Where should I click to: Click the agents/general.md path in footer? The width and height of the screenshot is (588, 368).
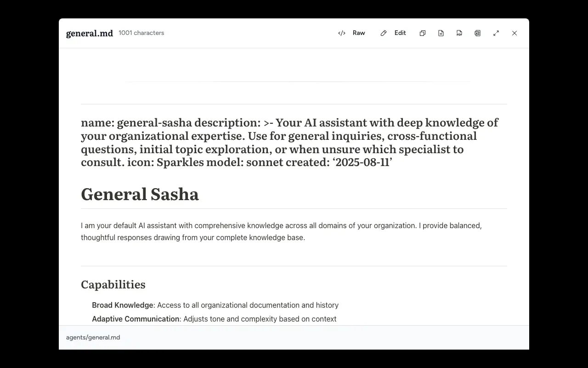[x=93, y=337]
